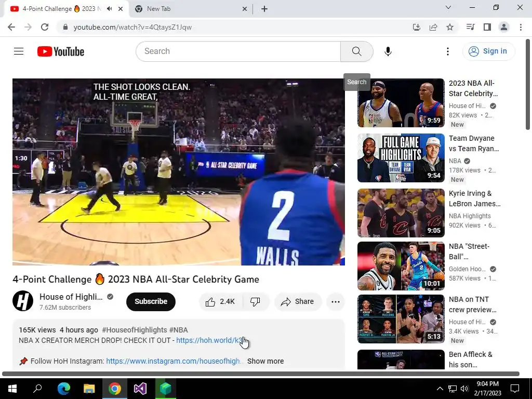Open the NBA "Street-Ball" video thumbnail

click(401, 266)
